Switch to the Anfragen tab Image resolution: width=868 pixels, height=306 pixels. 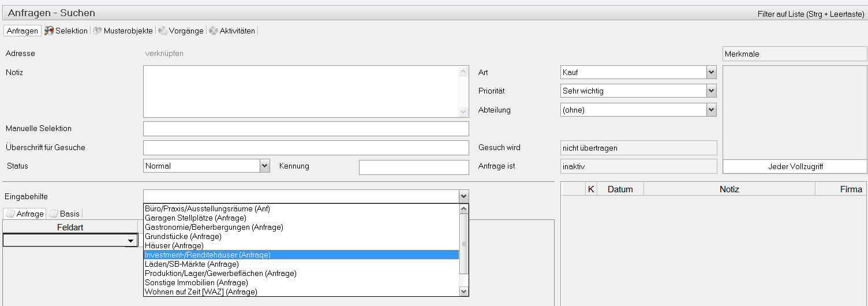23,31
